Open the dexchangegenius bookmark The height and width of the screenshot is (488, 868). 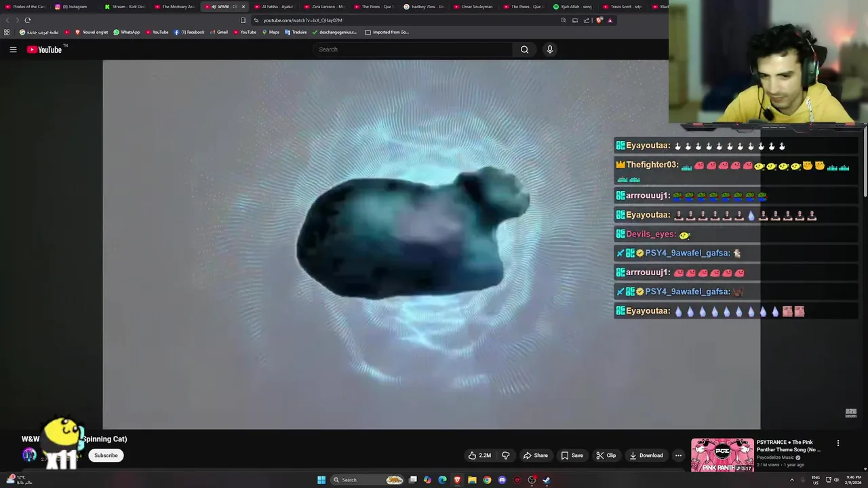click(334, 32)
